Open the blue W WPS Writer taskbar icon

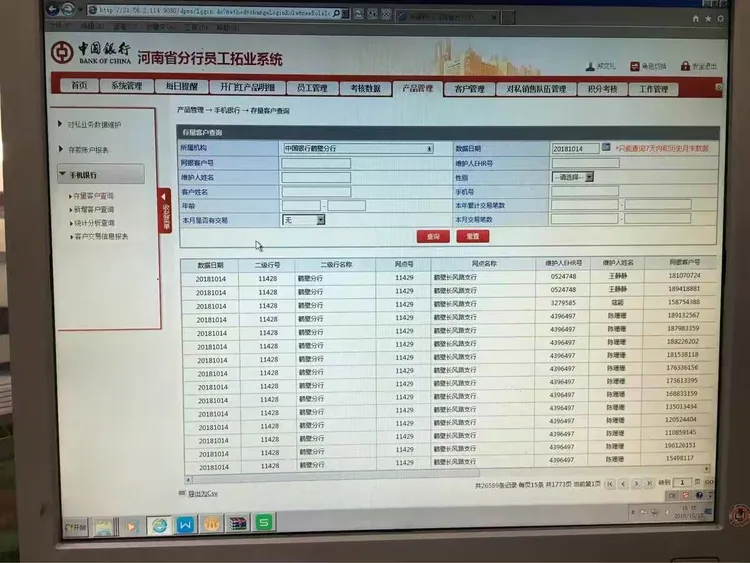186,525
